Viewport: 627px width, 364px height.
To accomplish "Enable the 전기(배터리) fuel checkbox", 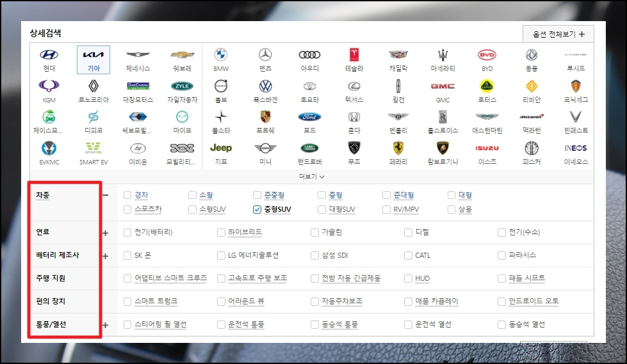I will pyautogui.click(x=127, y=233).
